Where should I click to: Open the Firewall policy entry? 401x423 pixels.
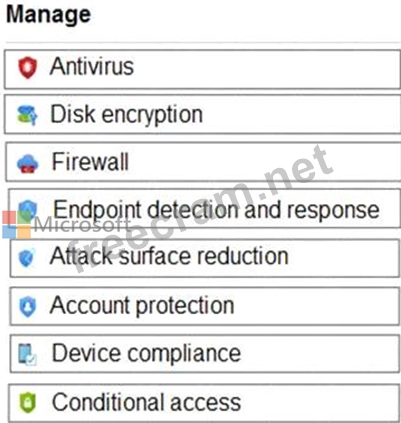click(x=90, y=162)
